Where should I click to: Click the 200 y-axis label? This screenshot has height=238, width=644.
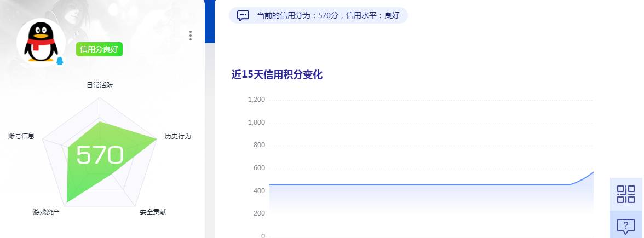click(260, 213)
